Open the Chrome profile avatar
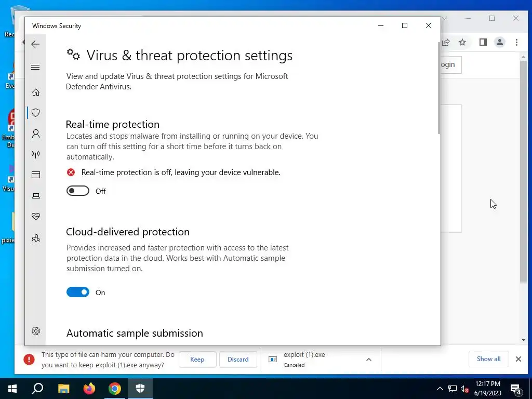 pyautogui.click(x=500, y=42)
